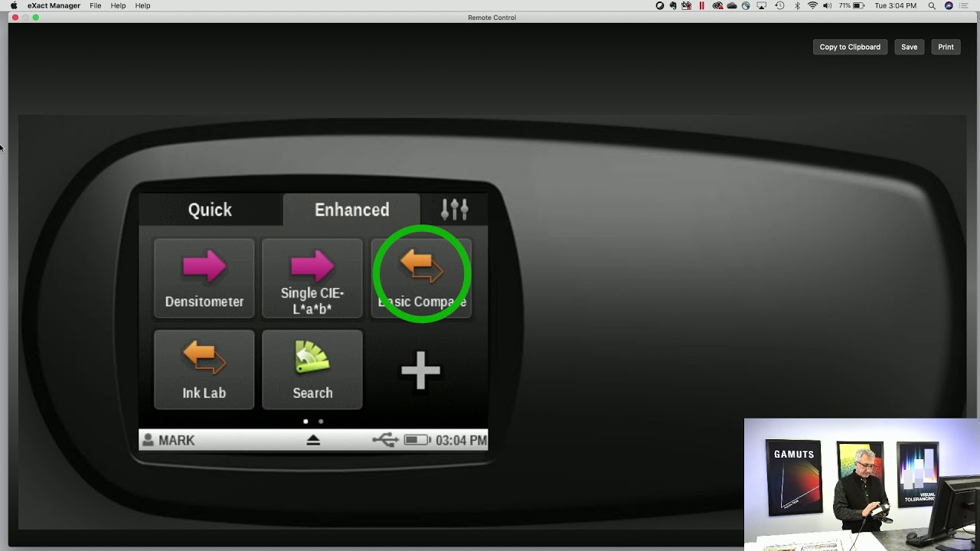Open the File menu
The height and width of the screenshot is (551, 980).
tap(95, 5)
